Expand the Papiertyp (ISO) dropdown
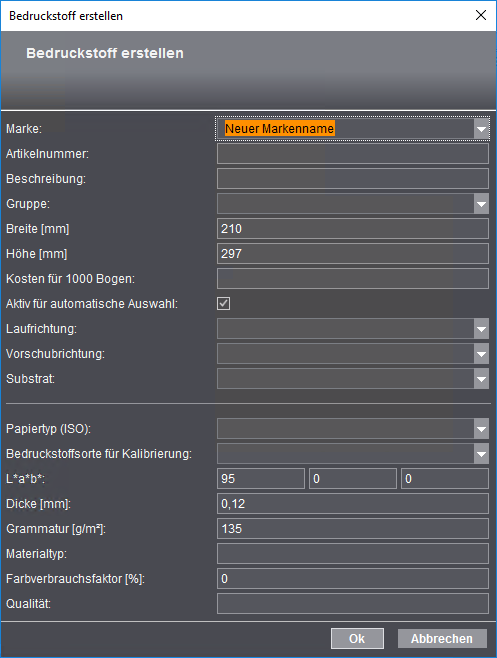 point(481,429)
